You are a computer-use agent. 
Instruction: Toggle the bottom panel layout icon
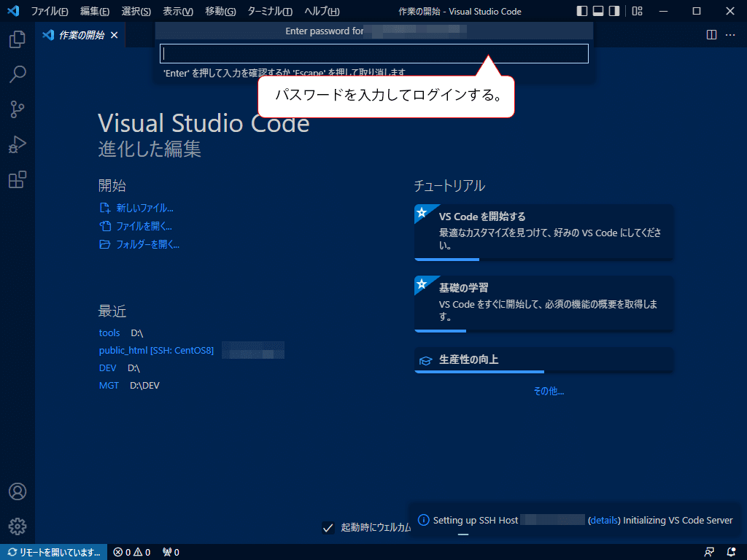pos(598,11)
